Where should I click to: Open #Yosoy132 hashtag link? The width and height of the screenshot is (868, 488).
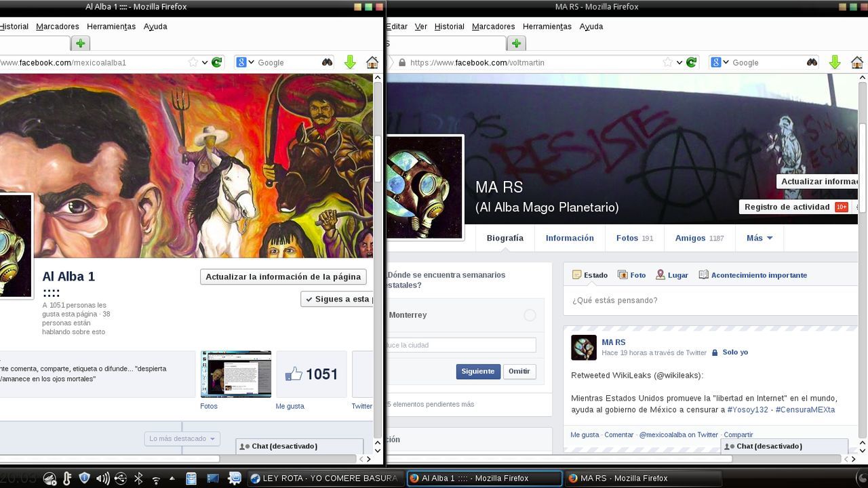[747, 409]
